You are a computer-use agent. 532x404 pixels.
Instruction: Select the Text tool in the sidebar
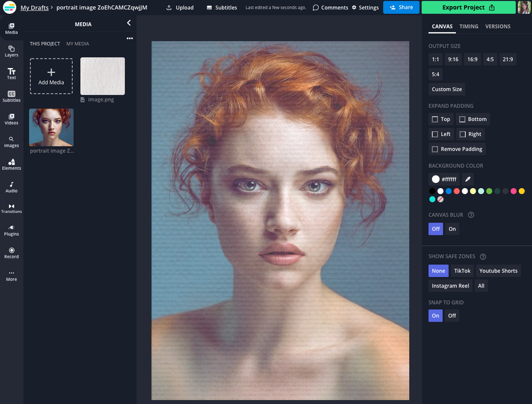11,74
